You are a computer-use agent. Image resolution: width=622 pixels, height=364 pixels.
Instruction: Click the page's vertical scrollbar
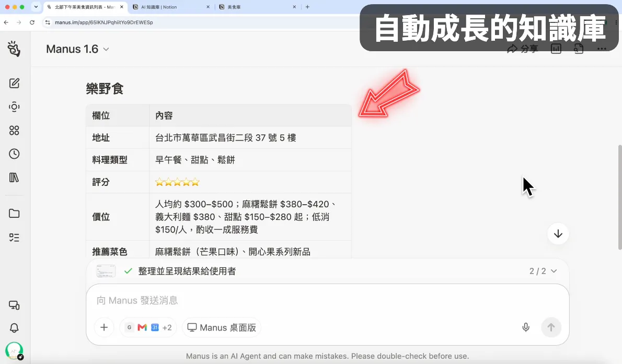pyautogui.click(x=619, y=197)
